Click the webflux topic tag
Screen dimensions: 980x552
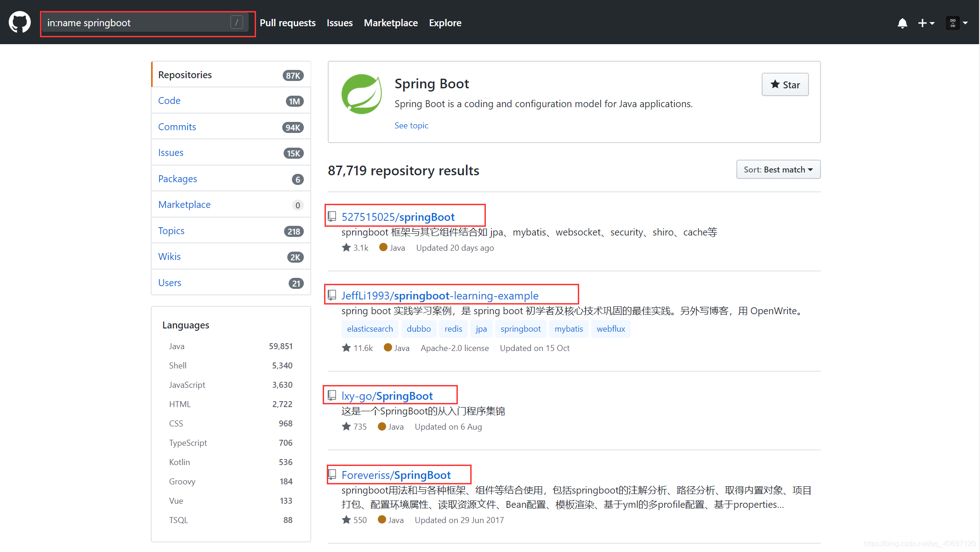[x=611, y=329]
